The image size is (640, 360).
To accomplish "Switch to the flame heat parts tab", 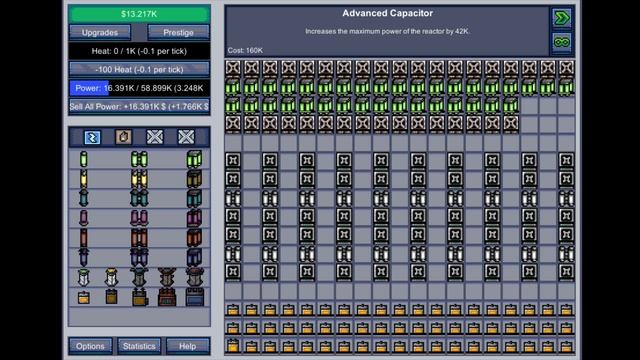I will click(124, 137).
